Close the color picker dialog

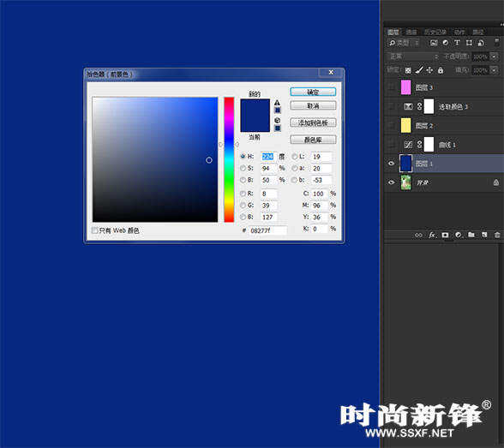pyautogui.click(x=331, y=72)
